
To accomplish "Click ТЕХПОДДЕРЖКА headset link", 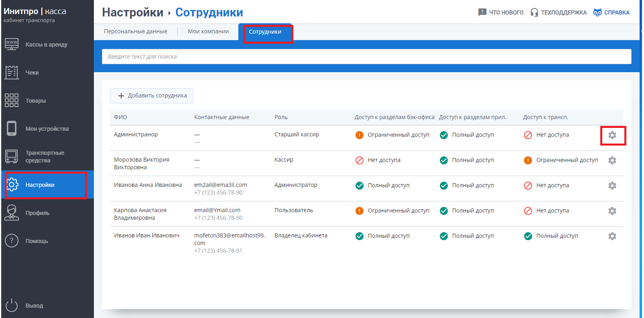I will pos(559,12).
